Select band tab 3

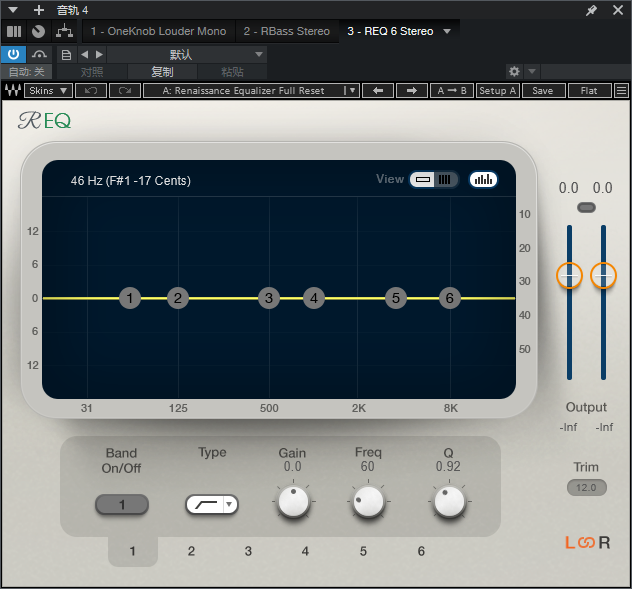(x=248, y=551)
